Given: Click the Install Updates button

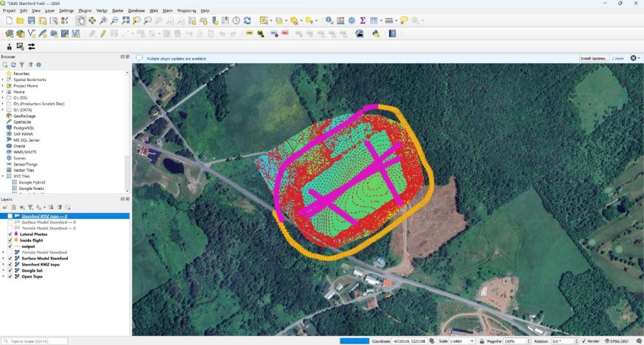Looking at the screenshot, I should coord(594,59).
